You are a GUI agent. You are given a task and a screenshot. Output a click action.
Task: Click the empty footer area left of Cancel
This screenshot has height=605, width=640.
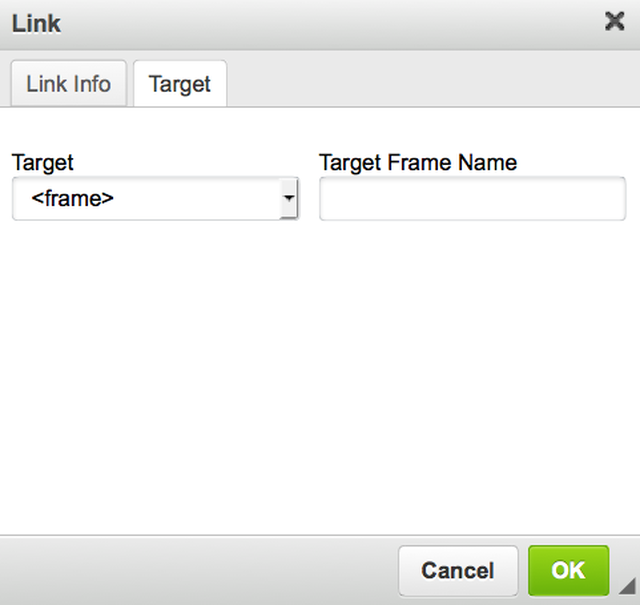(200, 571)
